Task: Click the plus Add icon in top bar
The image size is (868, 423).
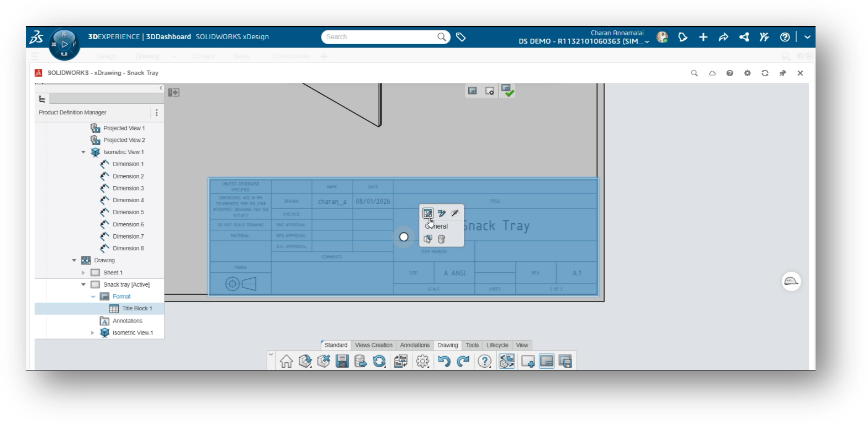Action: click(x=703, y=37)
